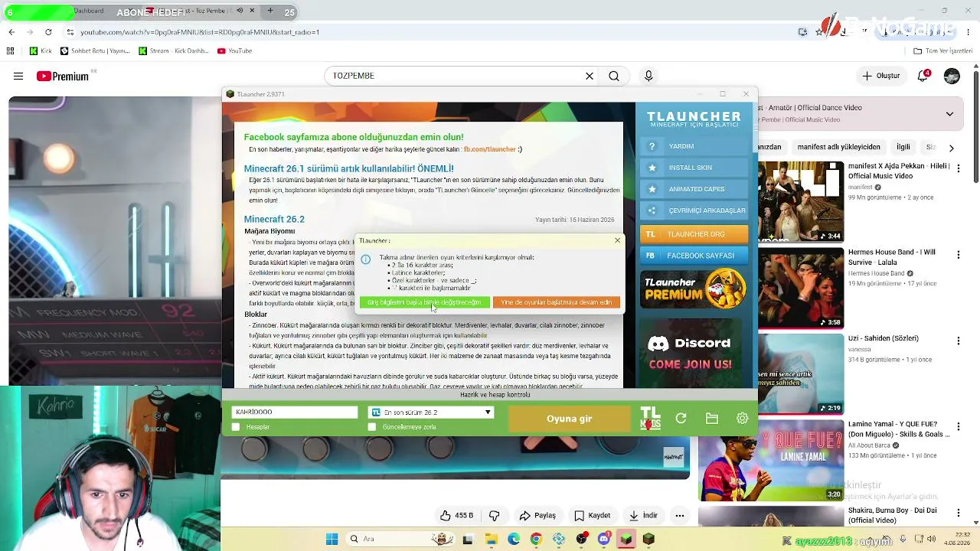The width and height of the screenshot is (980, 551).
Task: Open Lamine Yamal Y QUE FUE thumbnail
Action: (x=771, y=459)
